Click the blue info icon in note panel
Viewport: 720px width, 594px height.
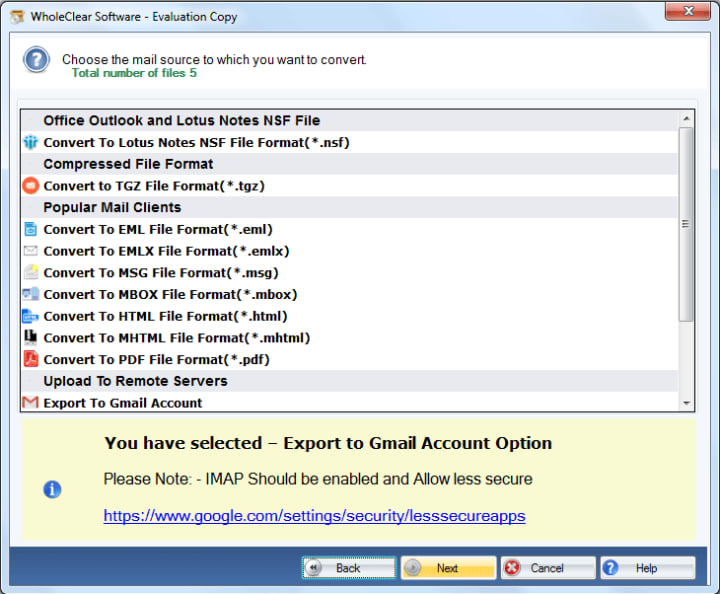(52, 489)
